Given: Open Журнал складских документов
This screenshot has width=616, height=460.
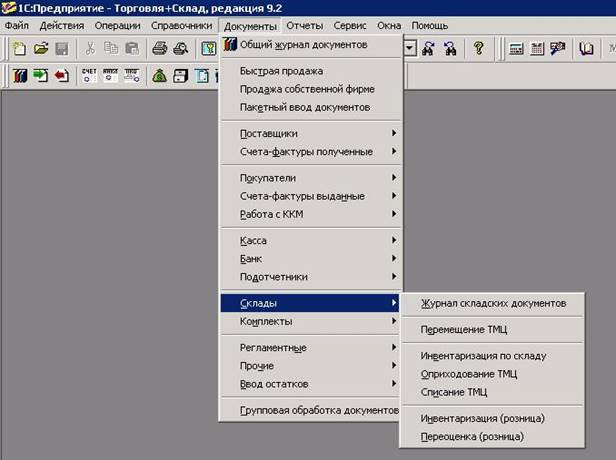Looking at the screenshot, I should 493,303.
